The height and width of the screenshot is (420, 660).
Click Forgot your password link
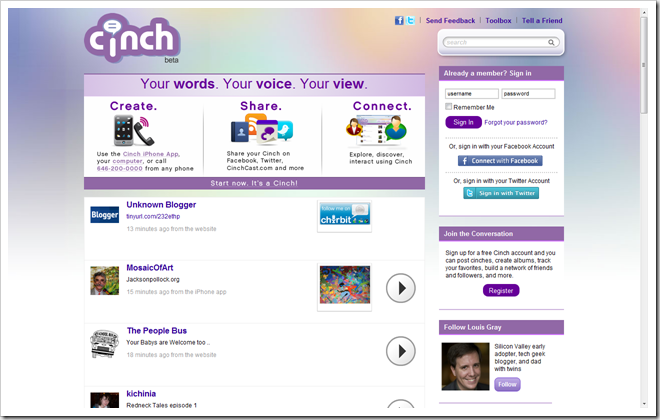(516, 122)
